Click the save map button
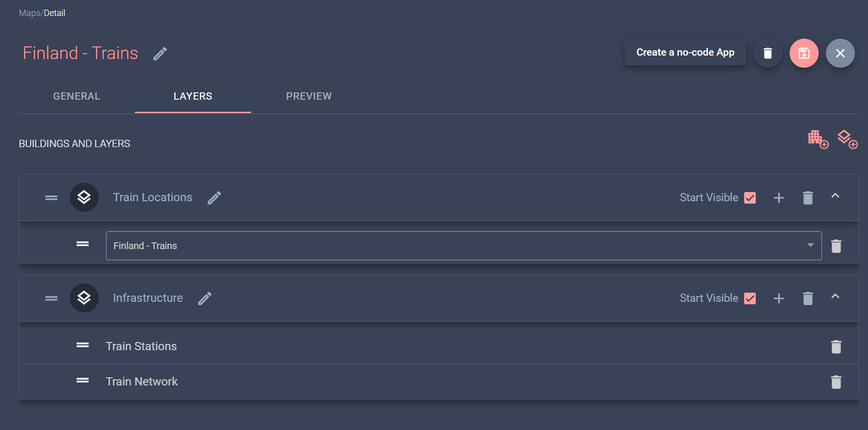The width and height of the screenshot is (868, 430). pos(804,53)
